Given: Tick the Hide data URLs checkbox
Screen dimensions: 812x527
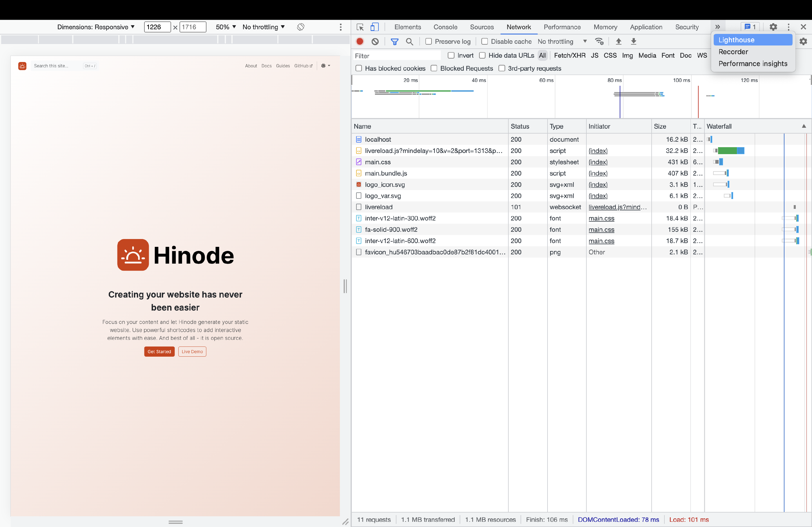Looking at the screenshot, I should 482,55.
